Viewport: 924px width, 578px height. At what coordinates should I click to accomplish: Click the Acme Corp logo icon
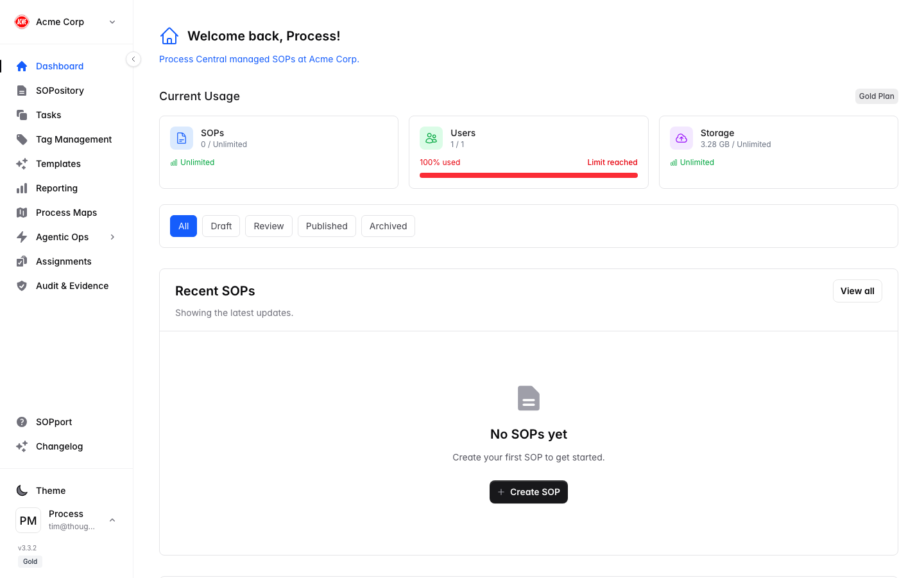point(22,22)
